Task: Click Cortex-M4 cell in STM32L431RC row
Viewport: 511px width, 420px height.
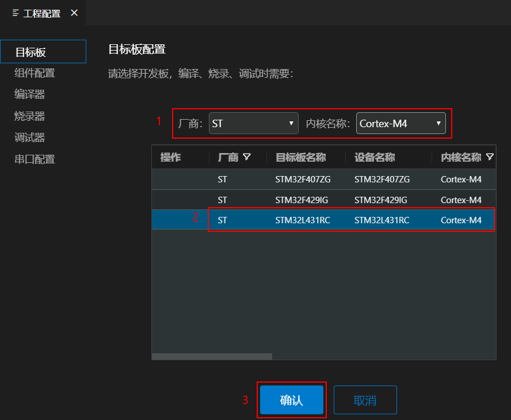Action: pos(461,220)
